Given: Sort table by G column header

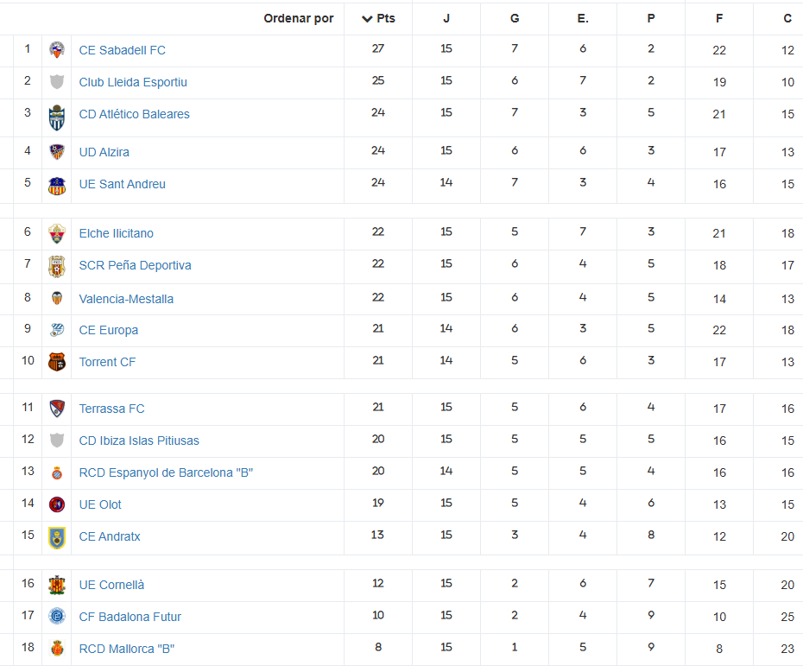Looking at the screenshot, I should (x=515, y=18).
